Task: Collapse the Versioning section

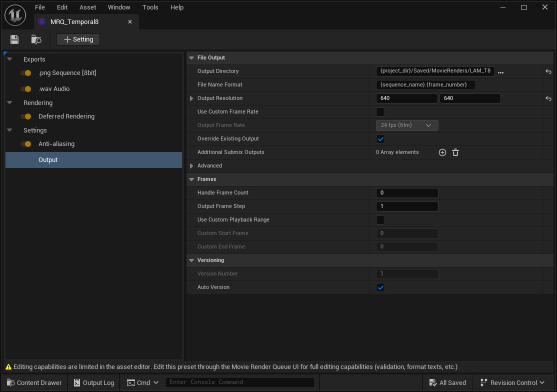Action: pyautogui.click(x=191, y=260)
